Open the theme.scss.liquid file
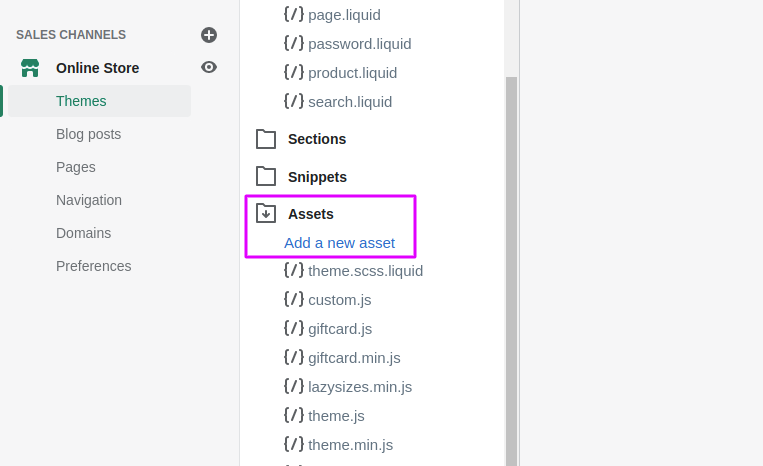763x466 pixels. 365,271
